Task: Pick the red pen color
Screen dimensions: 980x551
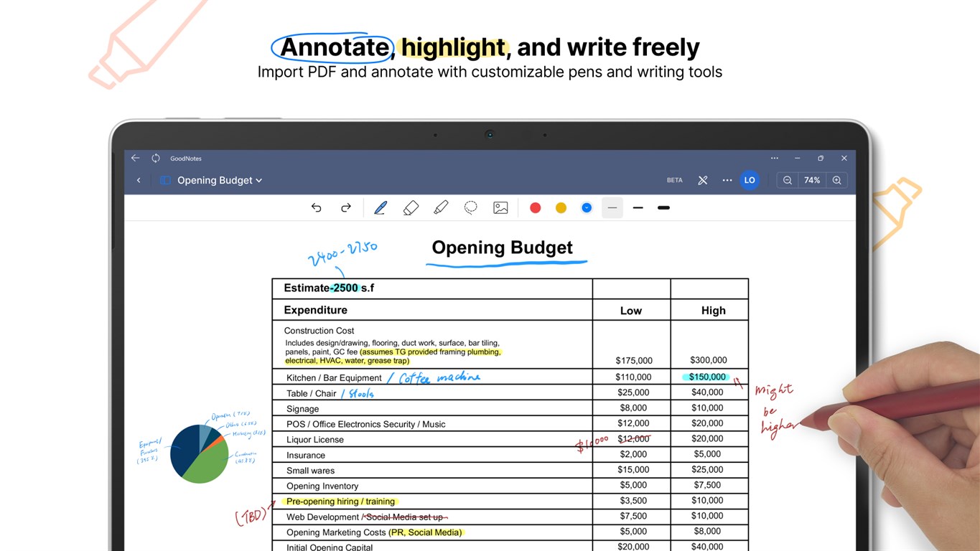Action: pyautogui.click(x=535, y=208)
